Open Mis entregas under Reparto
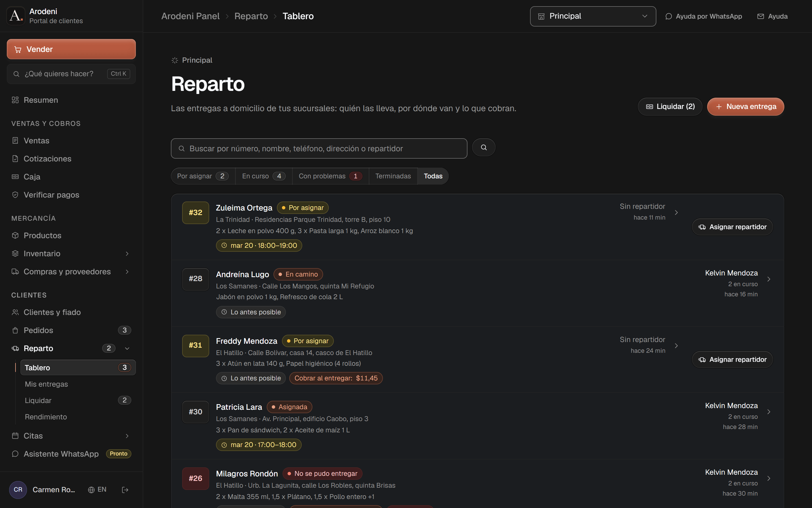812x508 pixels. pyautogui.click(x=78, y=384)
